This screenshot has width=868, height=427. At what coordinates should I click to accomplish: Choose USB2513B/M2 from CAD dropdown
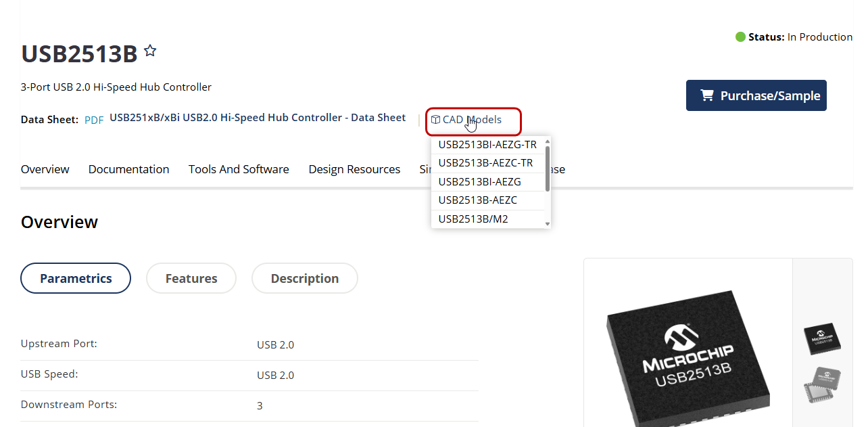(473, 219)
